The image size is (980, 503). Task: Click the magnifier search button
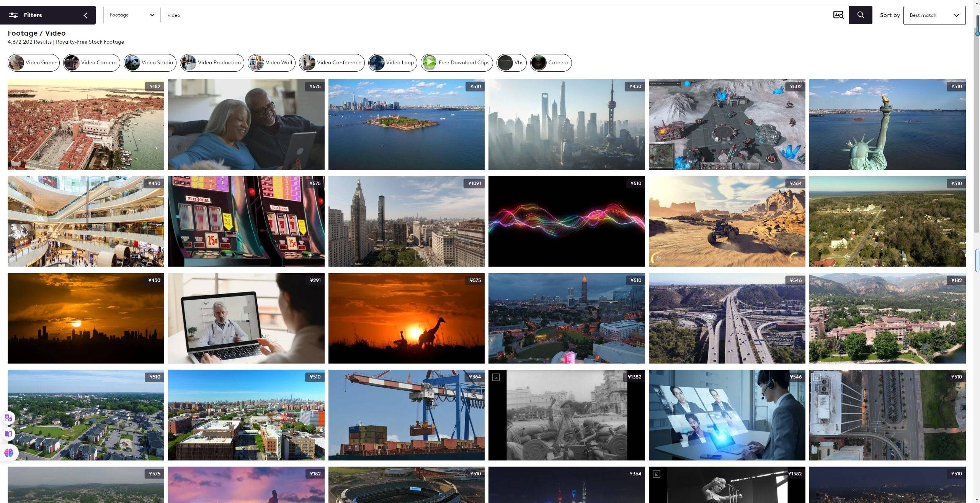[861, 15]
